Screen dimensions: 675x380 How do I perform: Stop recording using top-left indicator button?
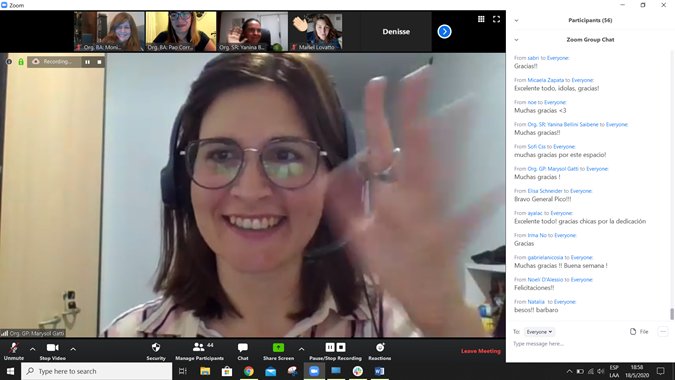pos(99,62)
